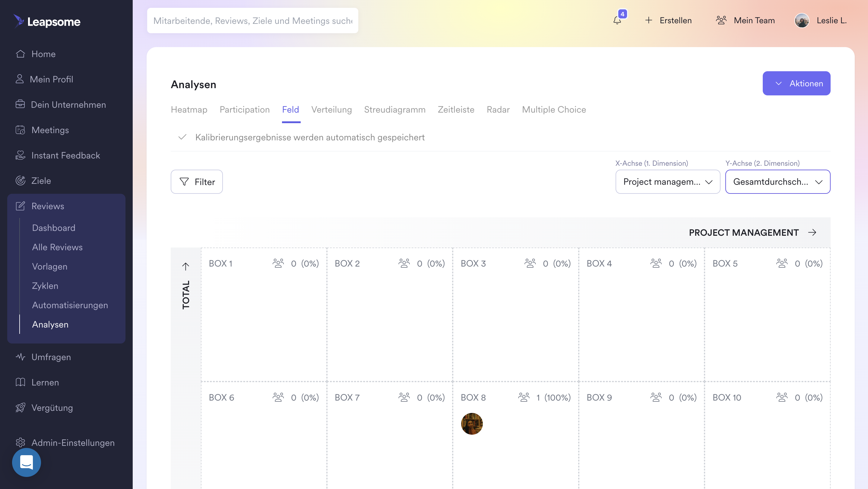
Task: Click the Leapsome logo
Action: tap(47, 21)
